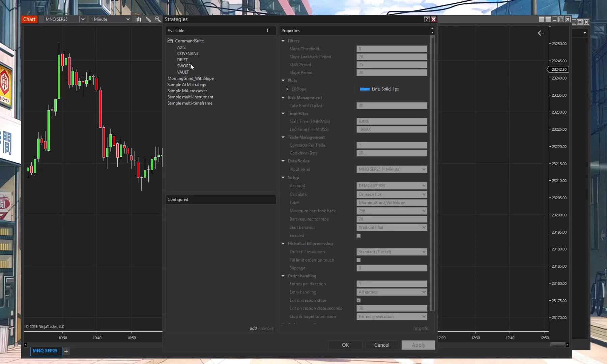Screen dimensions: 607x364
Task: Open the chart bar style icon
Action: pyautogui.click(x=139, y=19)
